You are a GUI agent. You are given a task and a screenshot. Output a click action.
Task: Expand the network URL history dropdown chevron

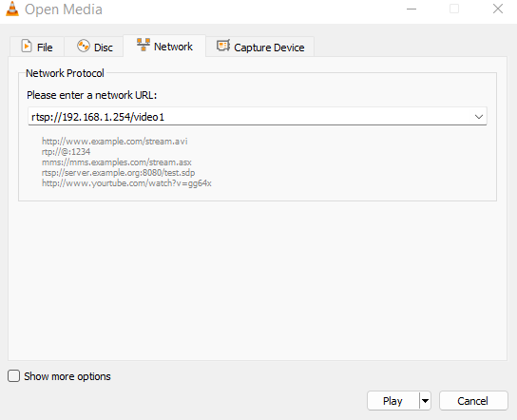[479, 117]
